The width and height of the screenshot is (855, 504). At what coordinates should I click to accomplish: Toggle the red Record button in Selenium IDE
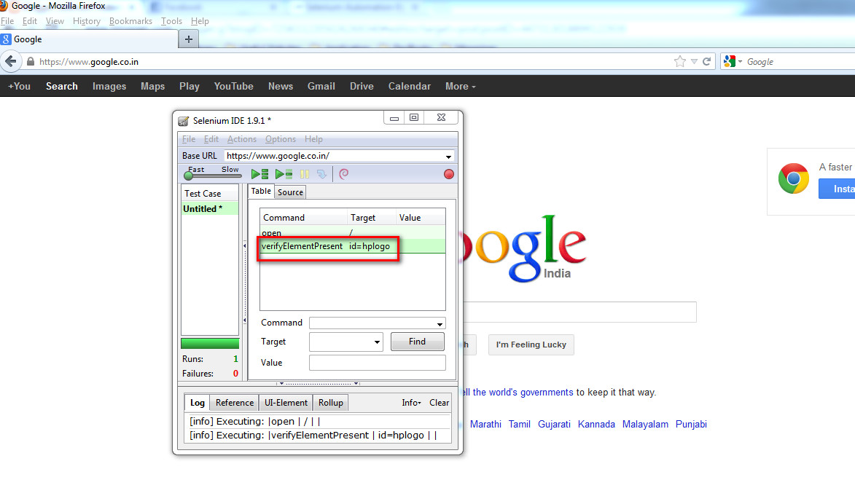[448, 173]
